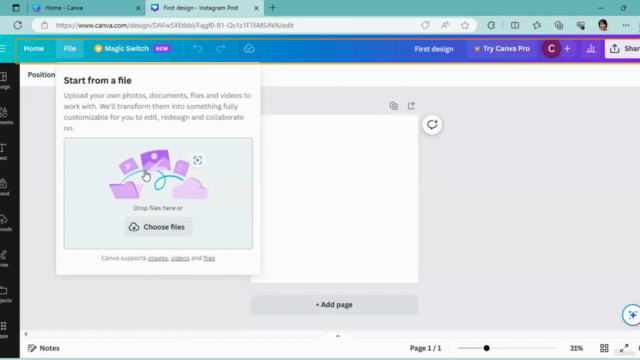
Task: Open the Canva assistant sparkle button
Action: pyautogui.click(x=631, y=315)
